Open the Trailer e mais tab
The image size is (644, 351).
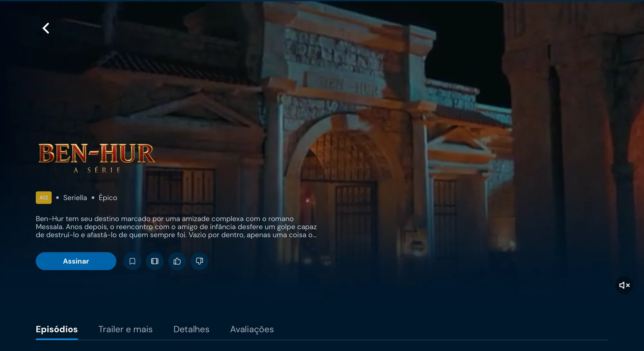(126, 329)
